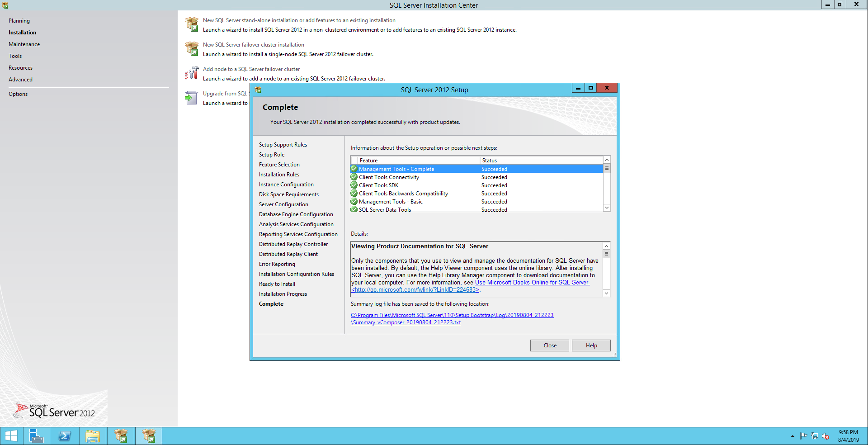This screenshot has height=445, width=868.
Task: Open Server Manager from the taskbar
Action: pyautogui.click(x=36, y=436)
